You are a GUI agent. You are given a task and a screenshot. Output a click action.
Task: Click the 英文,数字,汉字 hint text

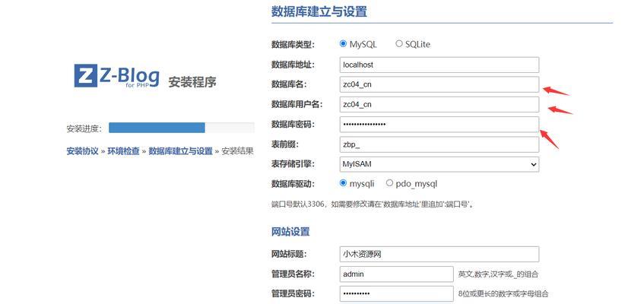coord(498,274)
